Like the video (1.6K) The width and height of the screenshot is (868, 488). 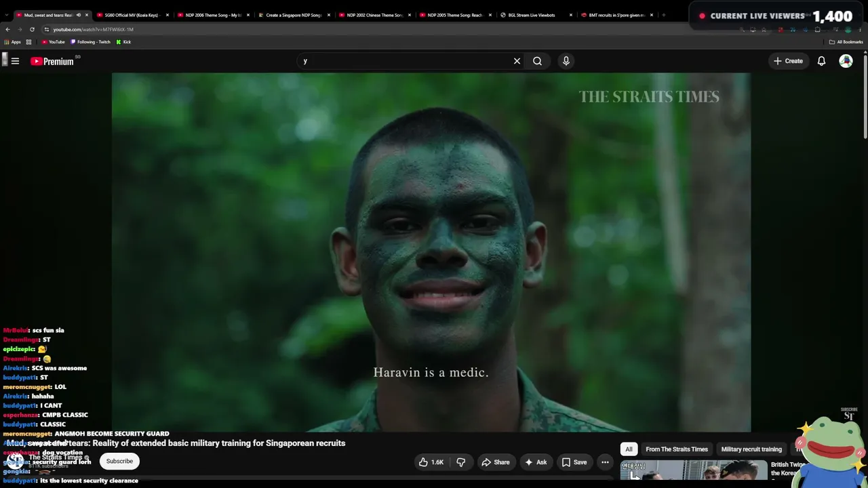pos(431,462)
